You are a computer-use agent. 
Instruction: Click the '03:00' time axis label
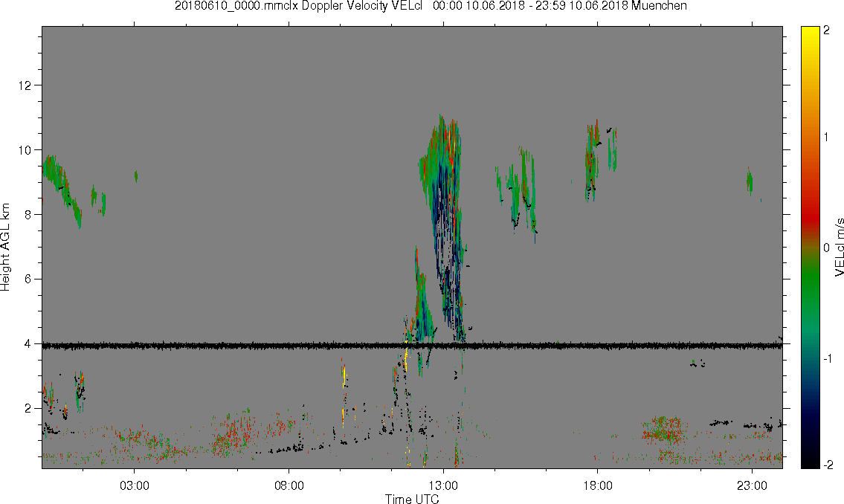(134, 485)
